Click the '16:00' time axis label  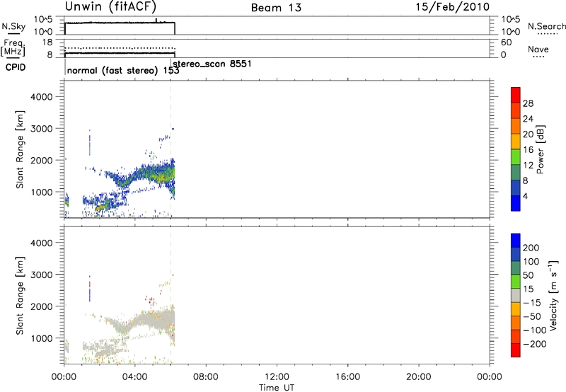coord(347,377)
